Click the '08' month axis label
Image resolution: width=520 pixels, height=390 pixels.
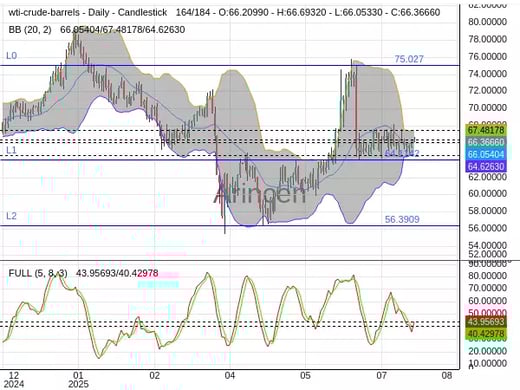click(x=447, y=376)
